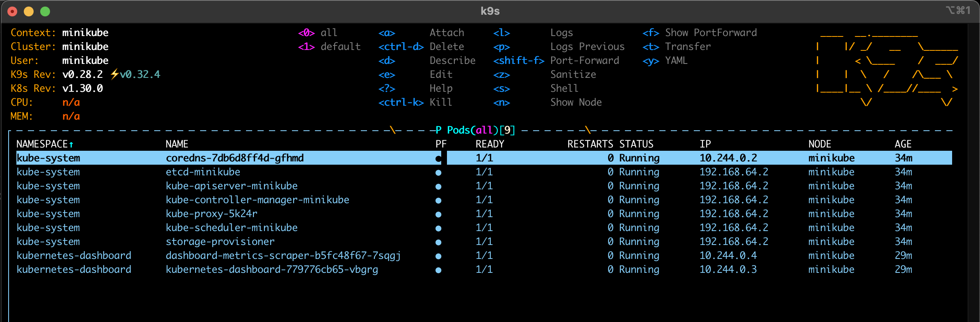Click the STATUS column header
The height and width of the screenshot is (322, 980).
click(x=636, y=144)
